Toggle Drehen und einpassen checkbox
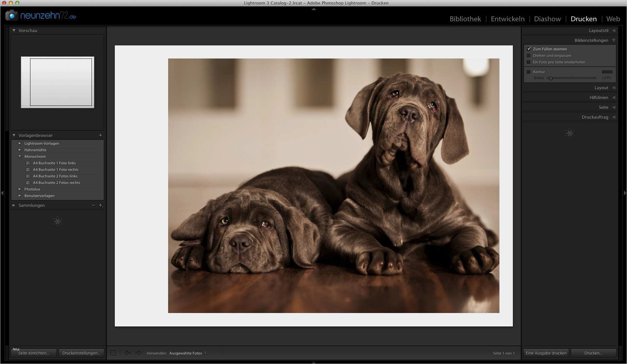Image resolution: width=627 pixels, height=364 pixels. tap(529, 56)
